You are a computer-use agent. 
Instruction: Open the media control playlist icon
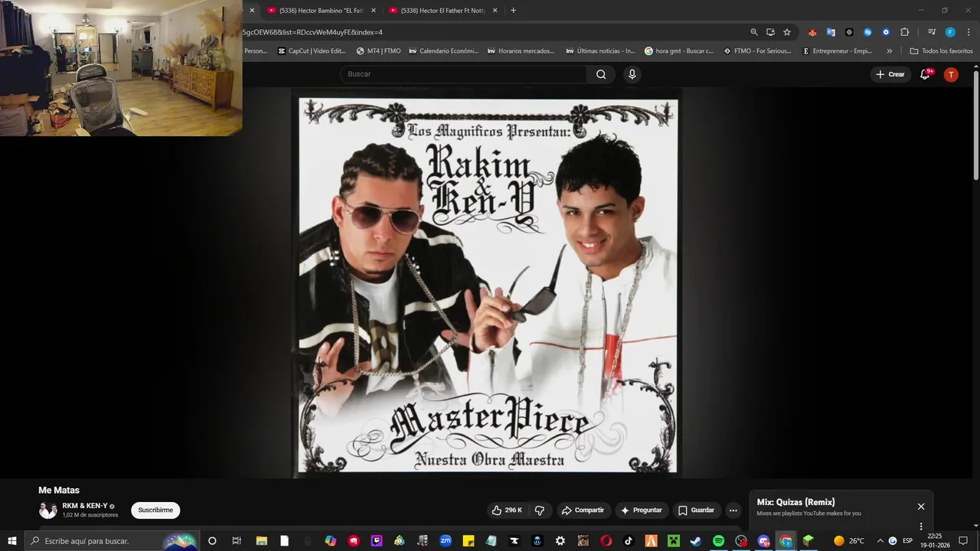tap(932, 32)
